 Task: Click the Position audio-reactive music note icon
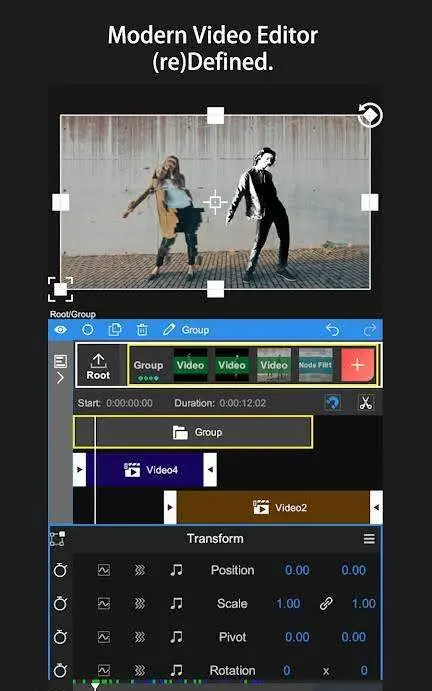click(176, 570)
